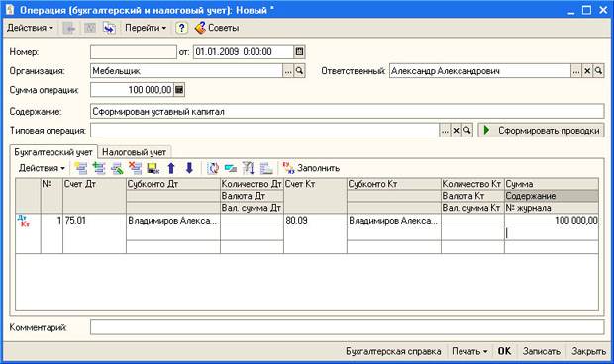Click into the empty Типовая операция field
Screen dimensions: 614x364
[x=264, y=131]
